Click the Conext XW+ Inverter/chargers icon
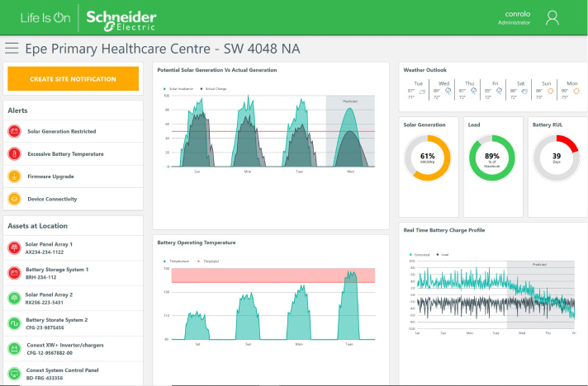The image size is (588, 386). (x=14, y=349)
